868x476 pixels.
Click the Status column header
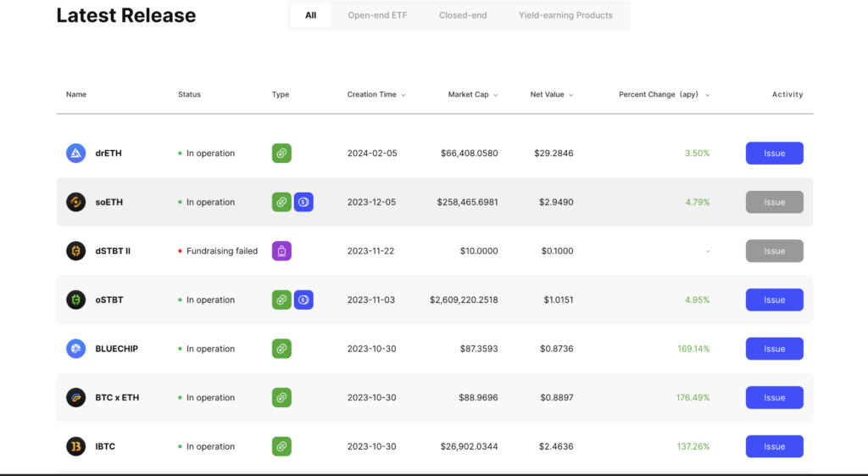point(189,94)
